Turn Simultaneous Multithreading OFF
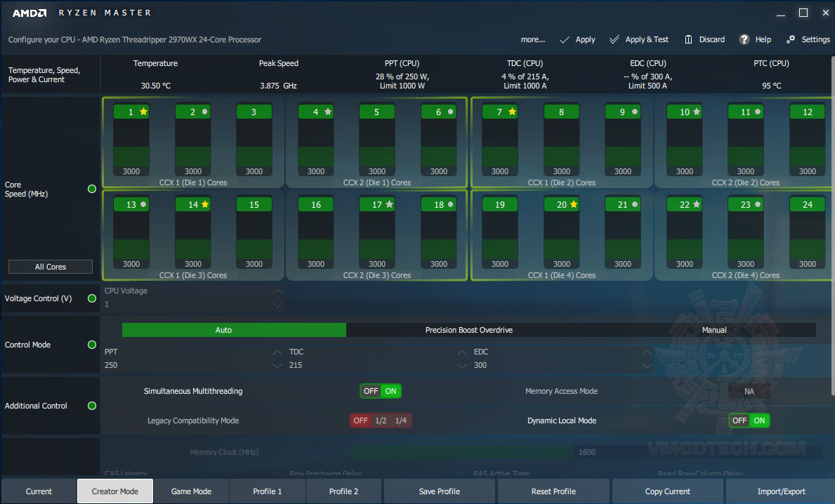This screenshot has width=835, height=504. click(371, 391)
